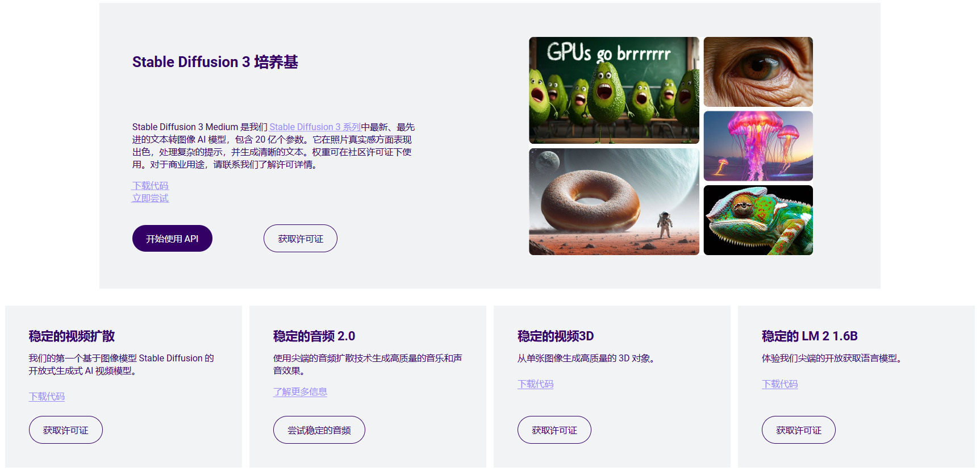Click 下载代码 link in 稳定的视频3D card
Image resolution: width=980 pixels, height=471 pixels.
coord(535,385)
